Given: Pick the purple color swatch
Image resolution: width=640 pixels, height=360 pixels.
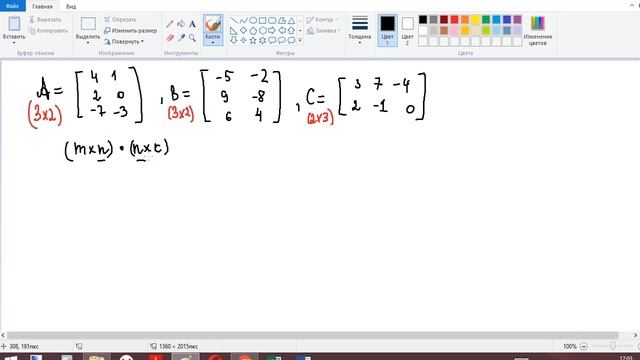Looking at the screenshot, I should point(518,20).
